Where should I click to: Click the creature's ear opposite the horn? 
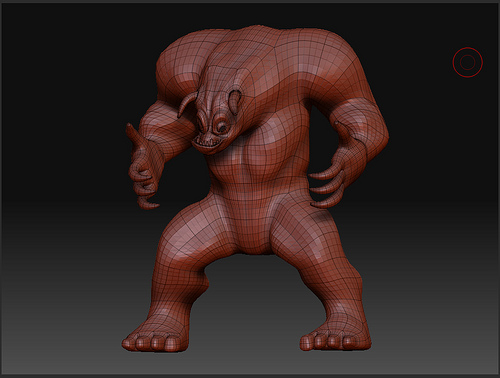pyautogui.click(x=235, y=99)
